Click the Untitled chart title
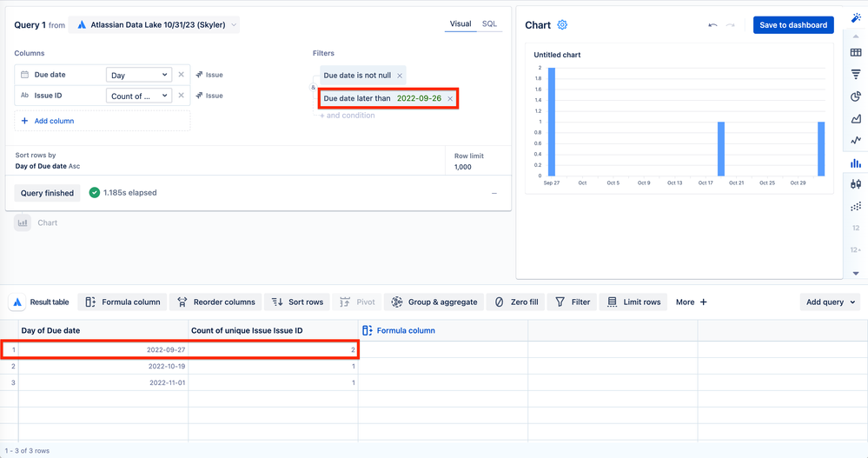This screenshot has height=458, width=868. pyautogui.click(x=557, y=55)
